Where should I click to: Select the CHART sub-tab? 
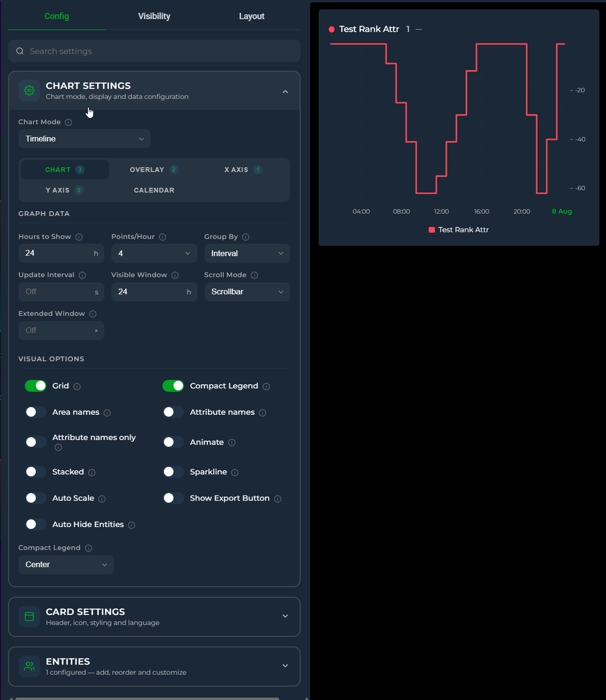(65, 170)
